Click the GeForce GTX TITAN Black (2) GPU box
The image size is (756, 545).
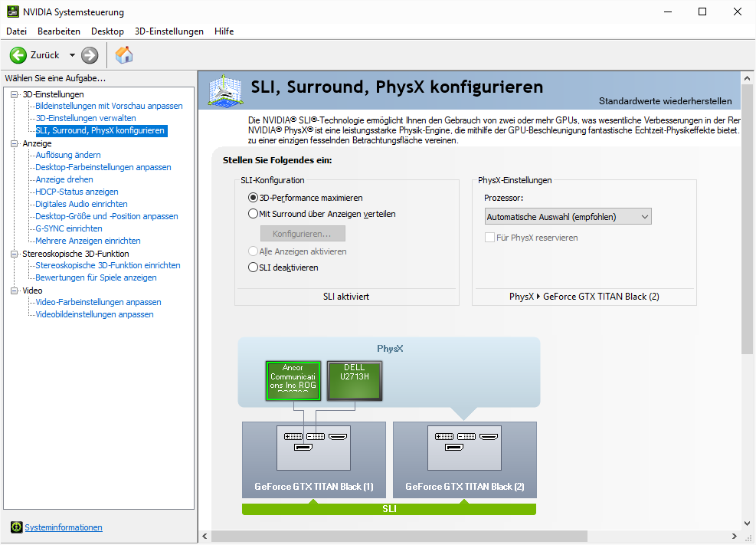(x=465, y=460)
